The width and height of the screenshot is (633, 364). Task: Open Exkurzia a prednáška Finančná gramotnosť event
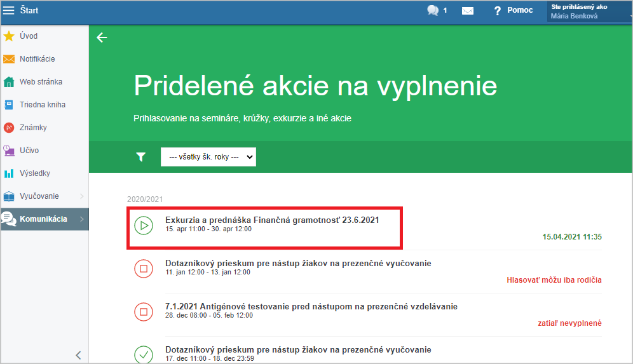click(x=272, y=220)
